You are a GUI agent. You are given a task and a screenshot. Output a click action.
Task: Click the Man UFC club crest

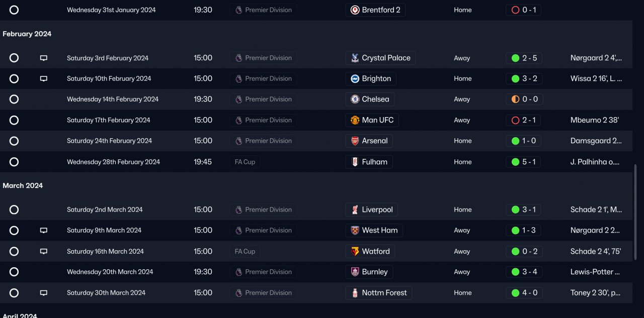[x=355, y=120]
